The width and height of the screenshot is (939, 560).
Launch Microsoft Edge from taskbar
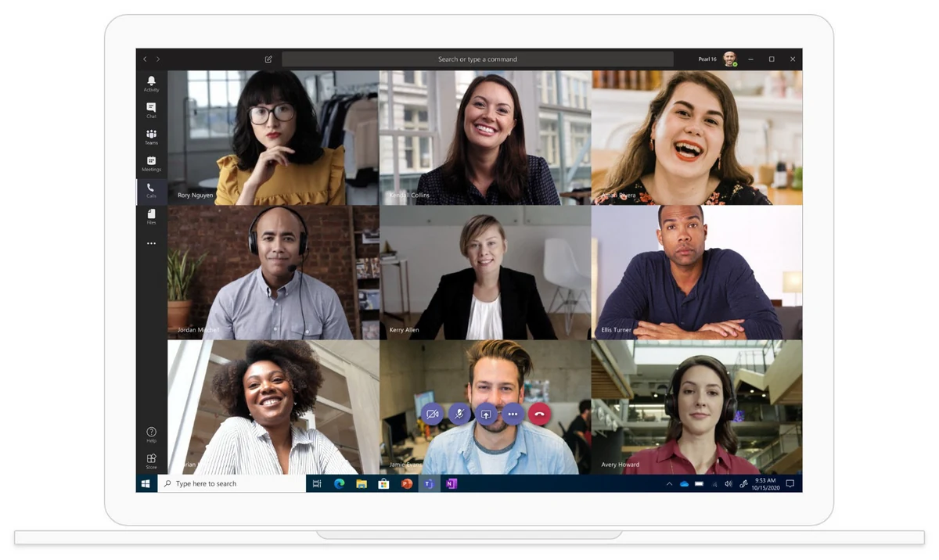339,484
